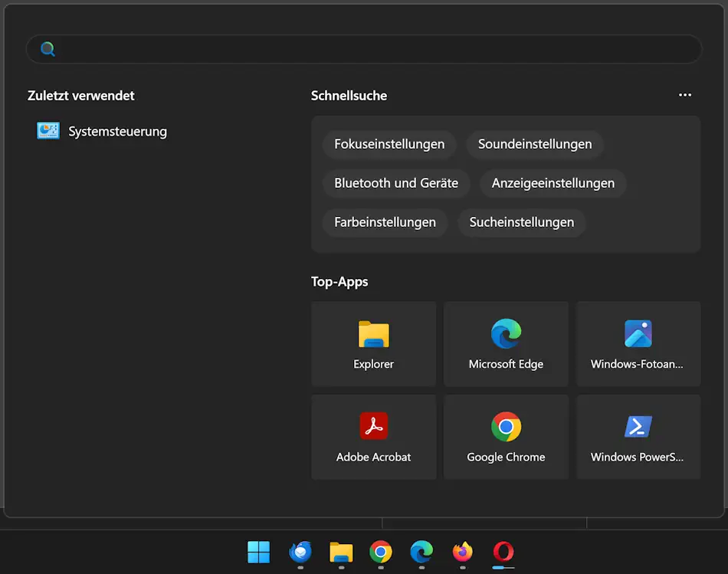Open Sucheinstellungen
This screenshot has width=728, height=574.
(x=522, y=222)
